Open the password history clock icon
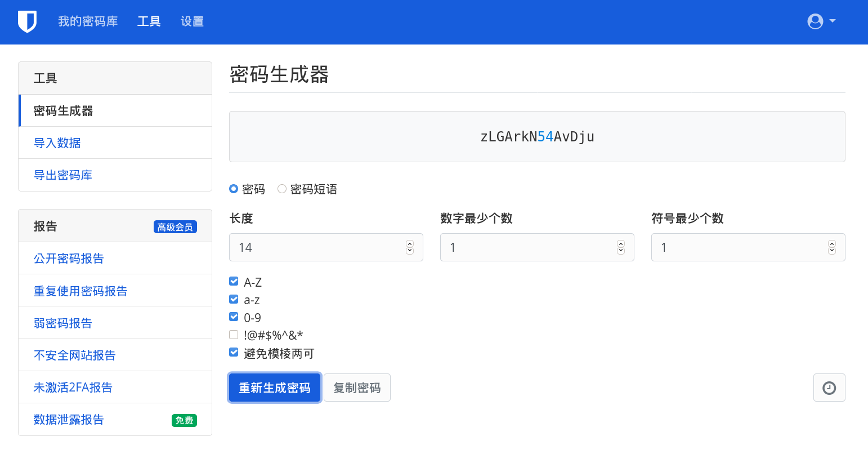This screenshot has width=868, height=454. 829,388
